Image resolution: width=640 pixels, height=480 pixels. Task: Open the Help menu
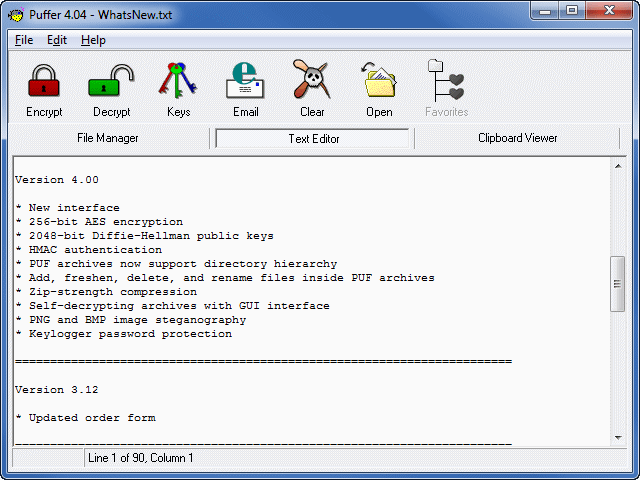pyautogui.click(x=93, y=40)
